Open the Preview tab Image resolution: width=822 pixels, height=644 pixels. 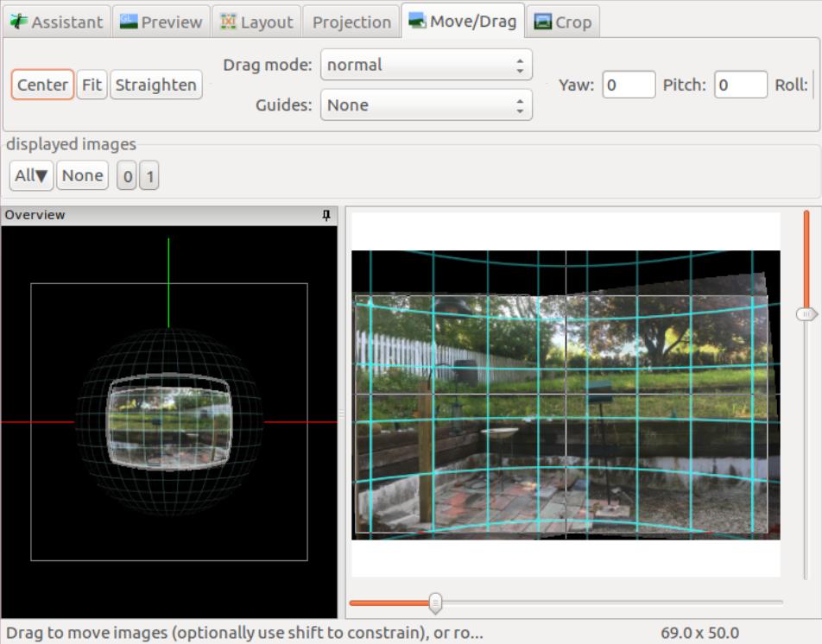[x=162, y=22]
